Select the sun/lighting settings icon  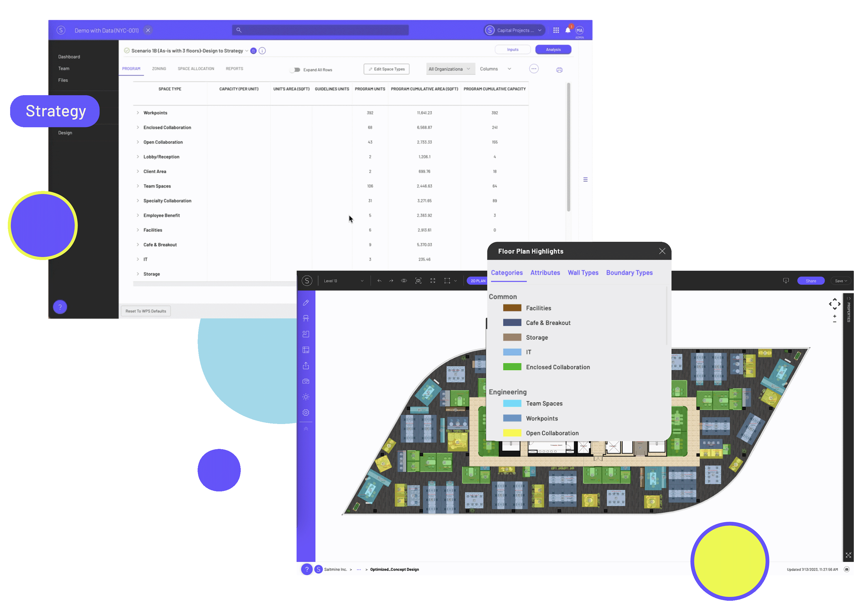point(307,397)
